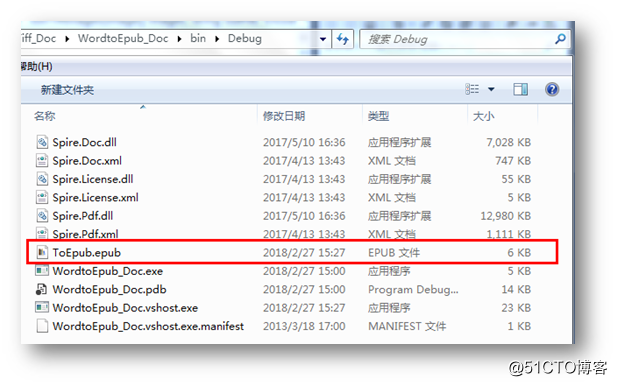
Task: Expand the arrow after bin in path
Action: point(217,39)
